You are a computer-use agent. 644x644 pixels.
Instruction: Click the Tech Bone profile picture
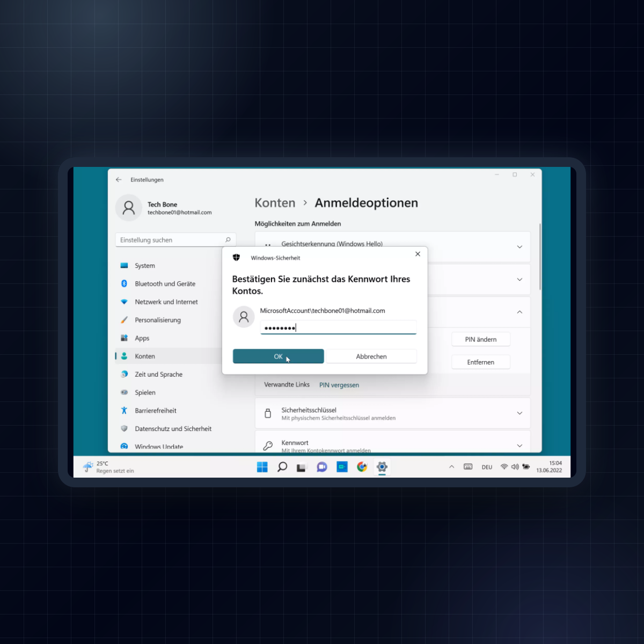click(x=129, y=208)
